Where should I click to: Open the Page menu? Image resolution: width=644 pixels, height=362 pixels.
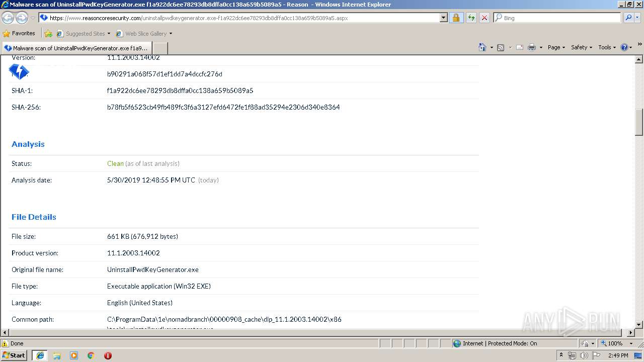click(x=556, y=47)
